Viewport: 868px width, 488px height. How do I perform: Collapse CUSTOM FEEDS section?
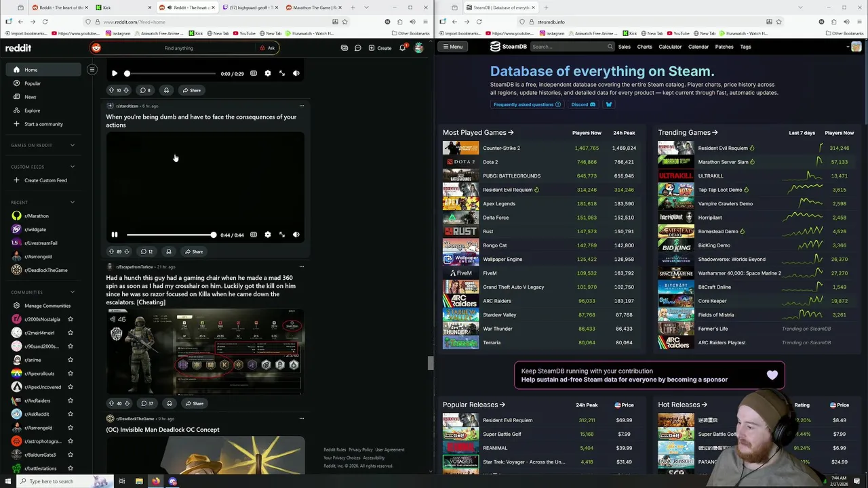[x=73, y=167]
